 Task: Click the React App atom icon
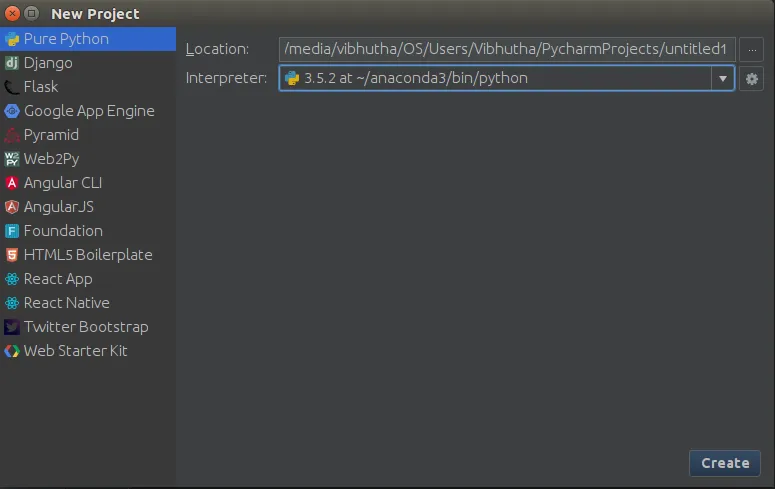point(12,279)
